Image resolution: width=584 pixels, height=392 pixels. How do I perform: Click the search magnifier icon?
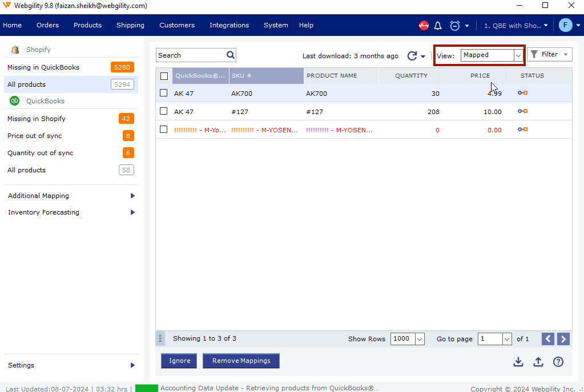(231, 55)
